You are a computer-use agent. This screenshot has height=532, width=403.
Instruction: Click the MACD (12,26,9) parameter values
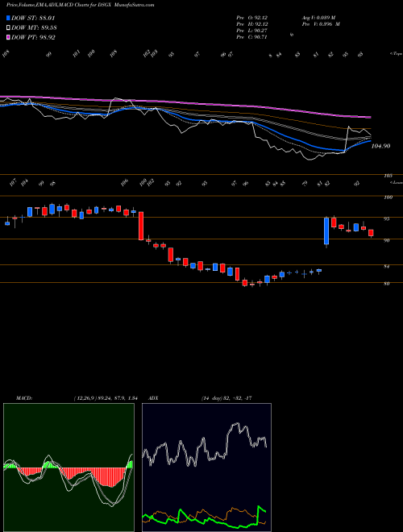coord(105,398)
